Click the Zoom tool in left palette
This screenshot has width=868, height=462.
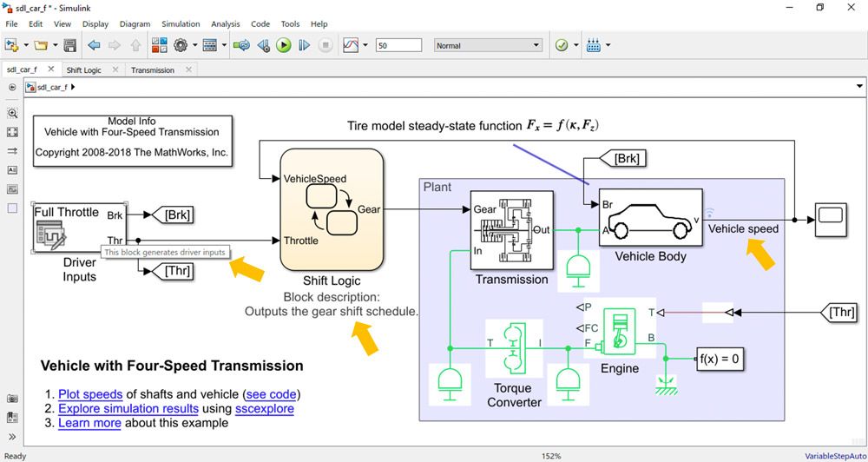[12, 113]
